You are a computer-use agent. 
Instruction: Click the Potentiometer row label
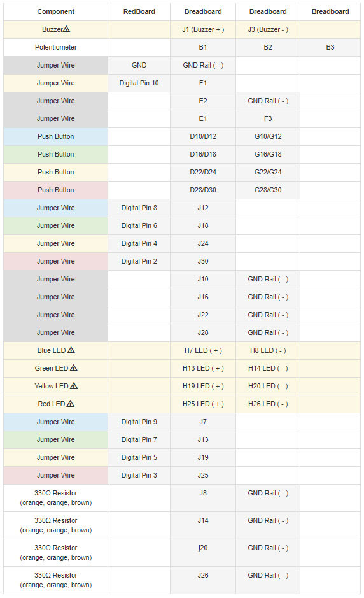pos(55,47)
